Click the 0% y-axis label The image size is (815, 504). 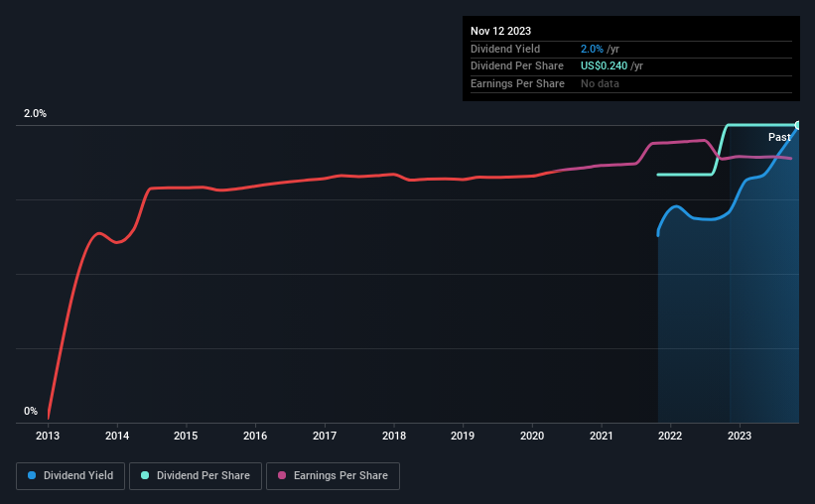(31, 411)
